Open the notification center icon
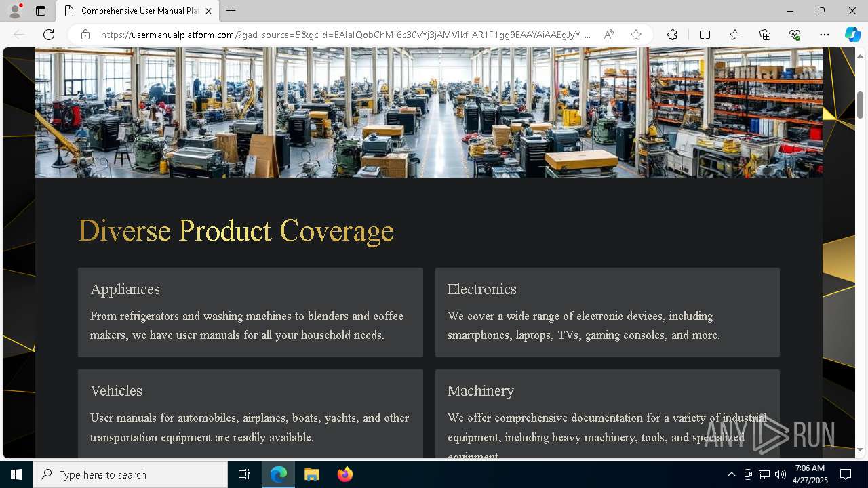This screenshot has width=868, height=488. [846, 474]
